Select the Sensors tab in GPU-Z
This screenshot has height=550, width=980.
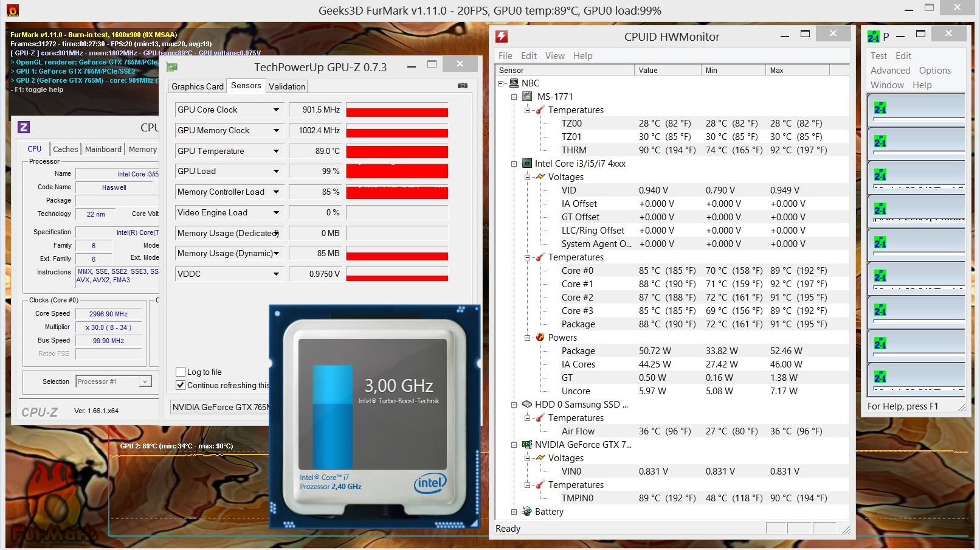[246, 85]
